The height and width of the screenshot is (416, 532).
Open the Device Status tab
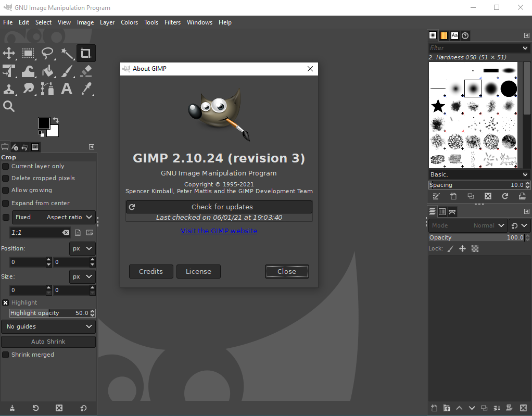tap(15, 147)
